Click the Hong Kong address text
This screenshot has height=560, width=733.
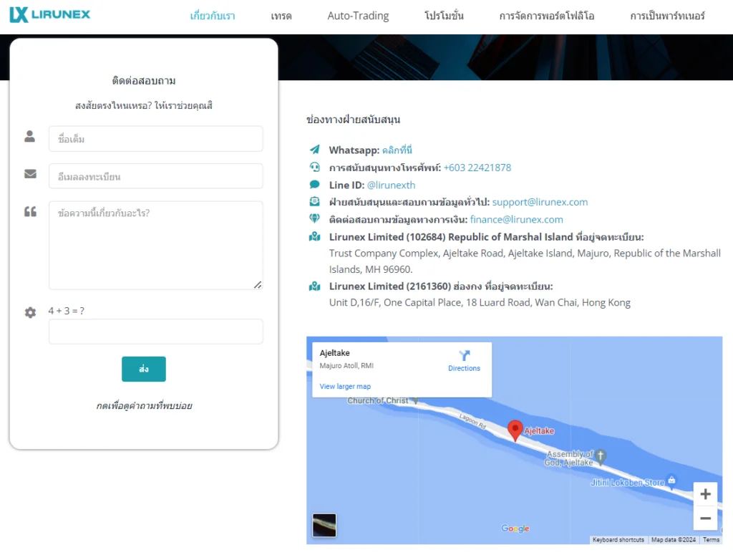click(480, 303)
